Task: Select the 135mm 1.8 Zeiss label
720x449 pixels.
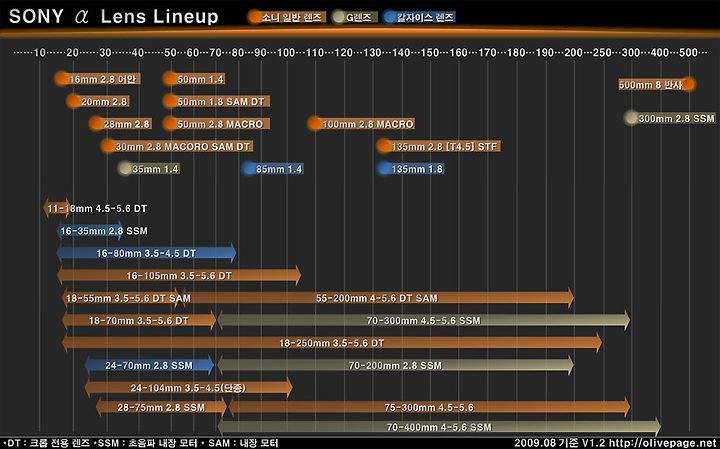Action: pyautogui.click(x=411, y=169)
